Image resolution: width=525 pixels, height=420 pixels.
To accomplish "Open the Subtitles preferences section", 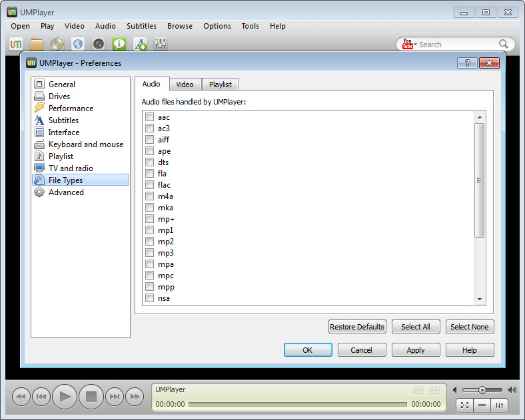I will coord(81,120).
